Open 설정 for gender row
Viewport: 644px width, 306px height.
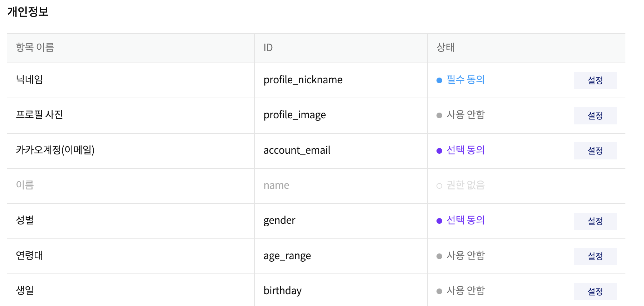pos(595,221)
